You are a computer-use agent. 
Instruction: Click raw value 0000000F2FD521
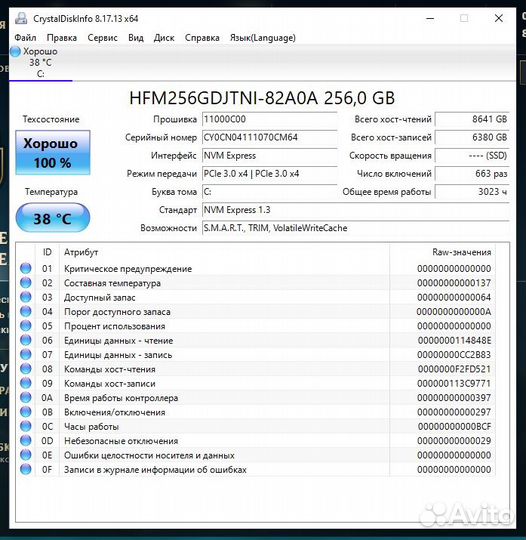coord(454,369)
